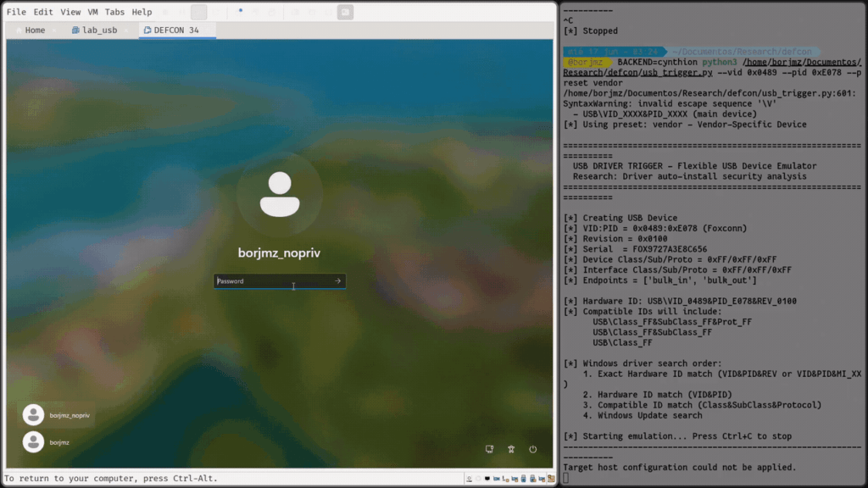Viewport: 868px width, 488px height.
Task: Open the File menu
Action: pos(16,12)
